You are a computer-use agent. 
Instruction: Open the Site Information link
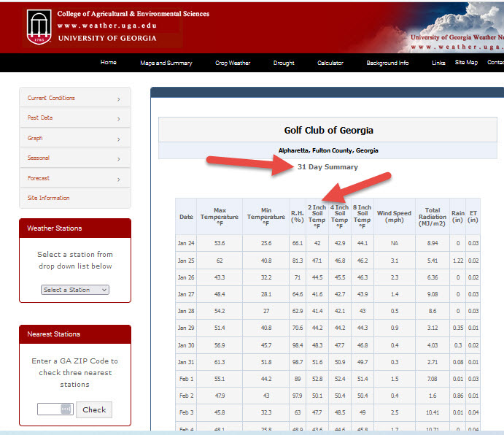[49, 198]
